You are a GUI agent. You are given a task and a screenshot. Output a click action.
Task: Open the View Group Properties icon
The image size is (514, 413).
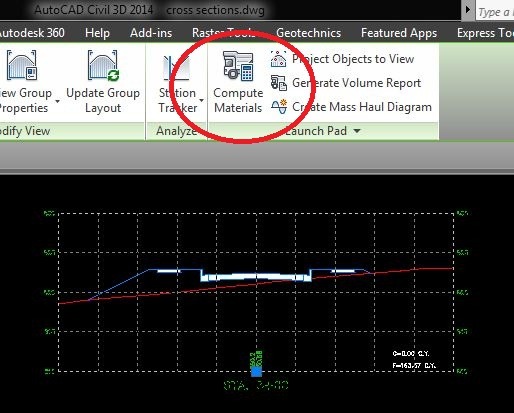22,65
